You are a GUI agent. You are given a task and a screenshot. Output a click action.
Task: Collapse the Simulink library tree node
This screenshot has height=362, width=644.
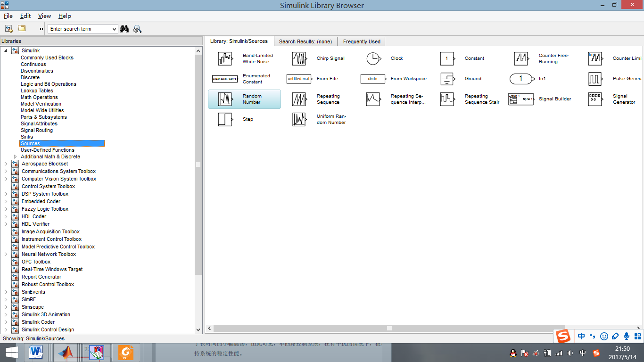(x=6, y=50)
